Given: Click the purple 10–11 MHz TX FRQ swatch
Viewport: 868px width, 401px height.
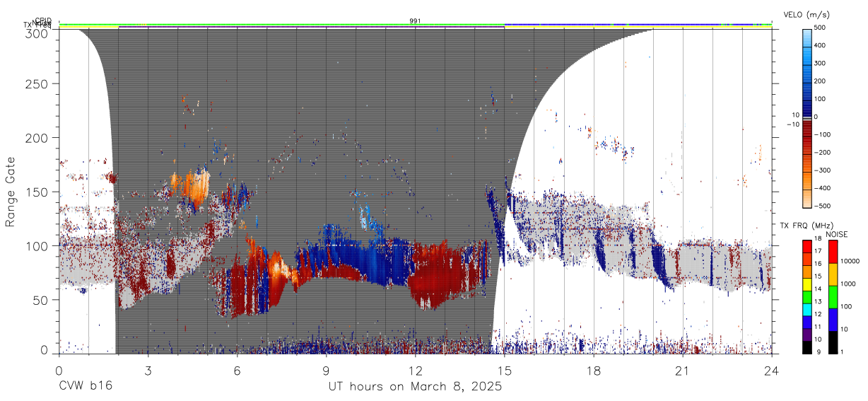Looking at the screenshot, I should (x=807, y=334).
